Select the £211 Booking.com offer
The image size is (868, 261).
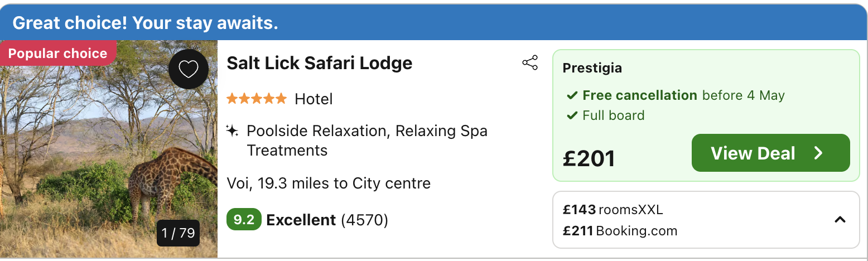[620, 230]
